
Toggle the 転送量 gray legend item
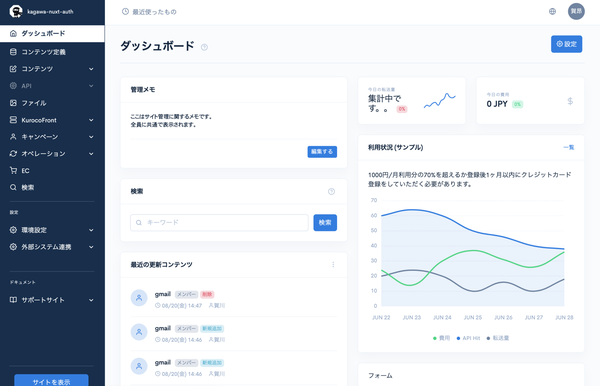point(497,338)
